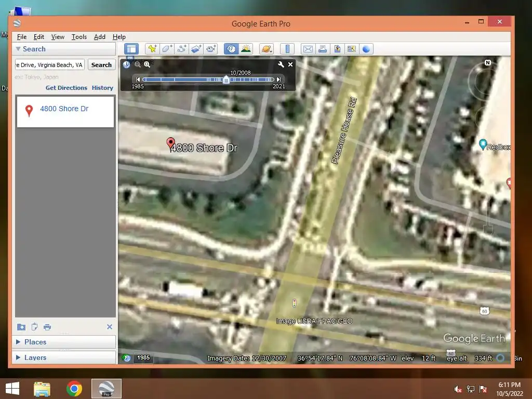The width and height of the screenshot is (532, 399).
Task: Select the Add Path tool
Action: pos(181,49)
